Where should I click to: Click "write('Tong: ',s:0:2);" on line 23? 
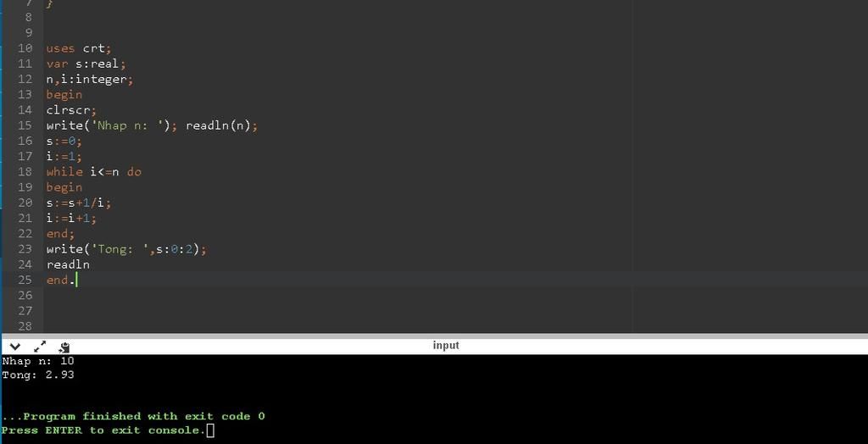126,250
